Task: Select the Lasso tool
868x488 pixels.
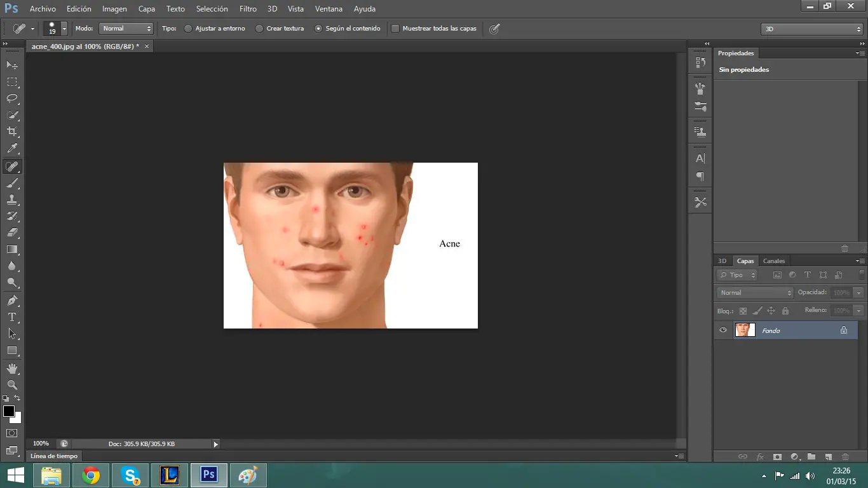Action: click(x=12, y=98)
